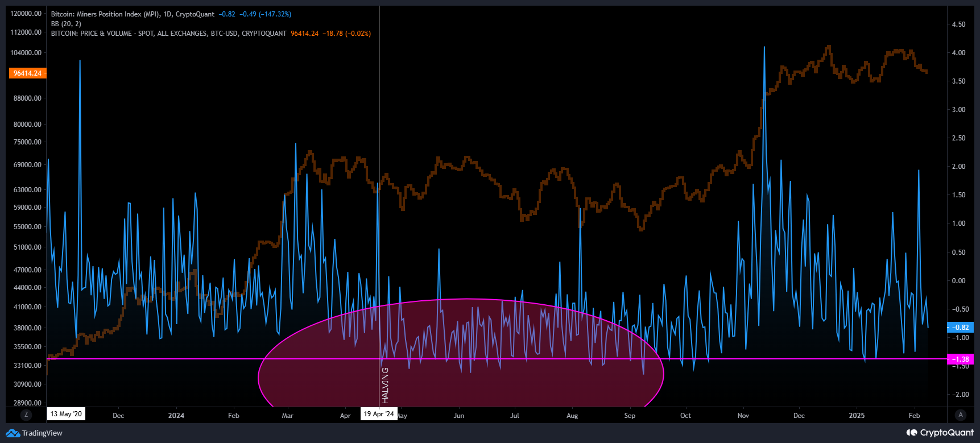
Task: Click the 104000.00 price axis value
Action: [x=27, y=53]
